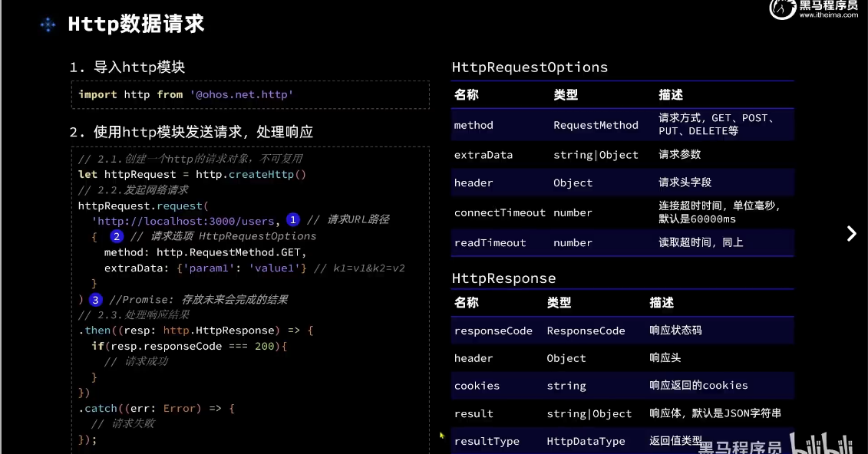The height and width of the screenshot is (454, 868).
Task: Click the HttpRequestOptions heading
Action: click(x=530, y=67)
